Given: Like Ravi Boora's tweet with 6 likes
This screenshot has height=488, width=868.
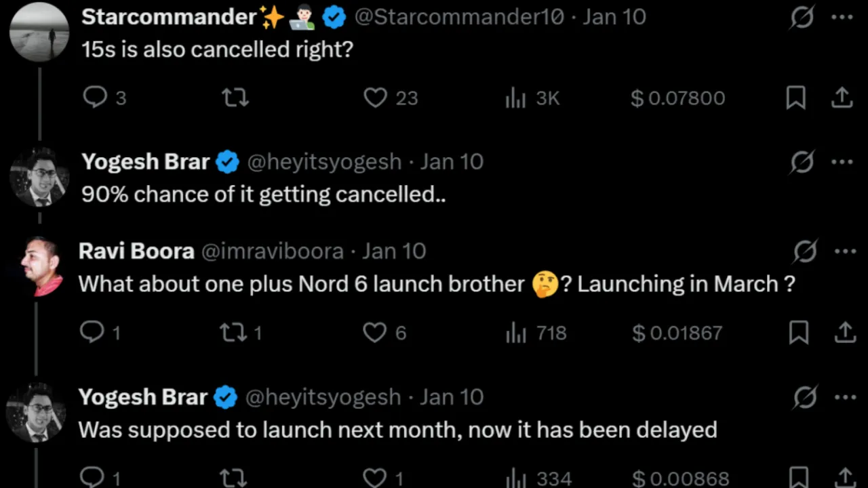Looking at the screenshot, I should [374, 333].
